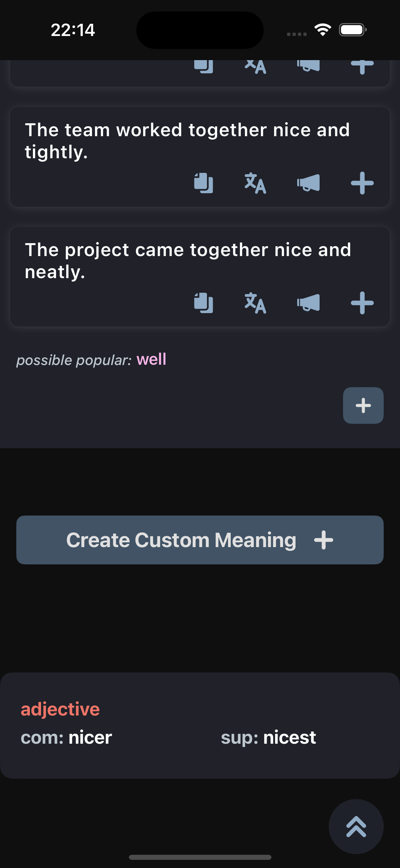Click the standalone plus button below the suggestions
Viewport: 400px width, 868px height.
tap(363, 405)
